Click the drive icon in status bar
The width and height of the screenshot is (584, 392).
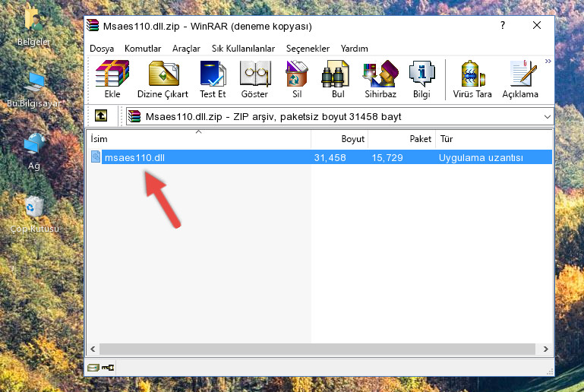tap(93, 368)
